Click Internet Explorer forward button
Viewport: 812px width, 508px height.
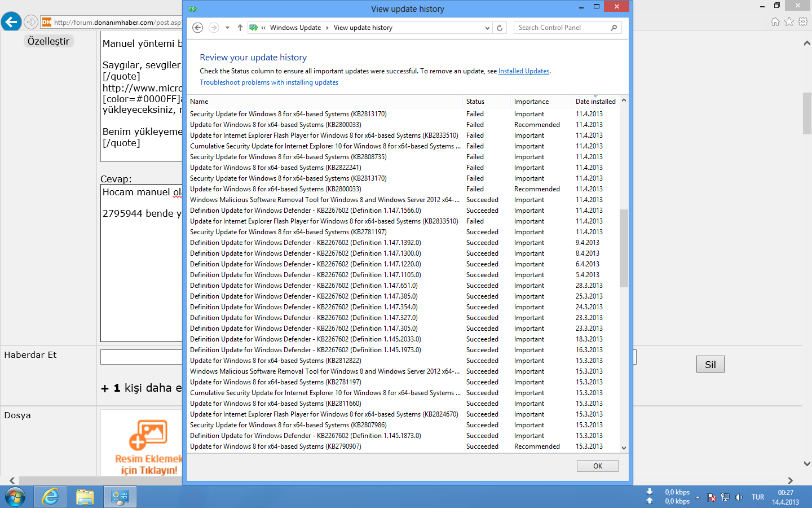point(31,23)
